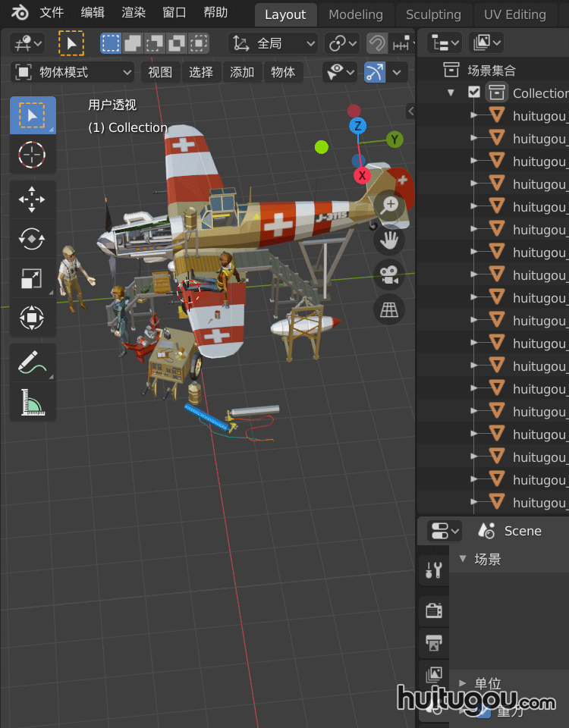The width and height of the screenshot is (569, 728).
Task: Pick the Measure tool
Action: coord(32,402)
